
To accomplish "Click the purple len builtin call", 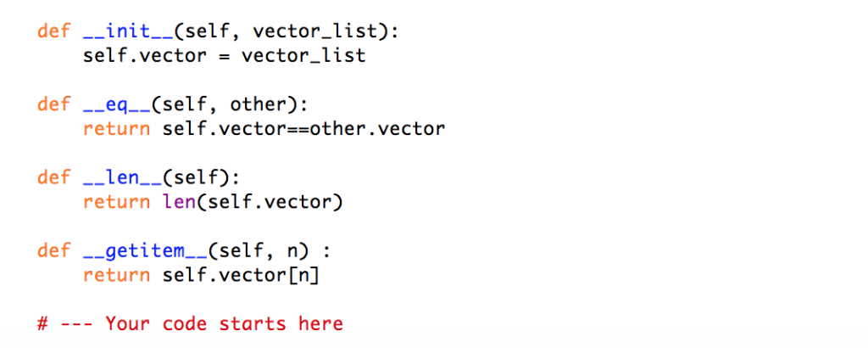I will (178, 203).
